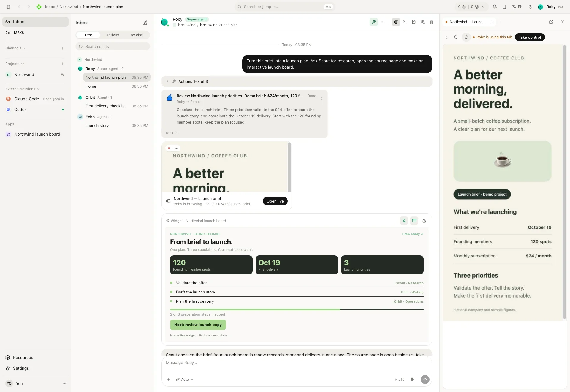The height and width of the screenshot is (392, 570).
Task: Switch to dark mode moon icon
Action: point(531,7)
